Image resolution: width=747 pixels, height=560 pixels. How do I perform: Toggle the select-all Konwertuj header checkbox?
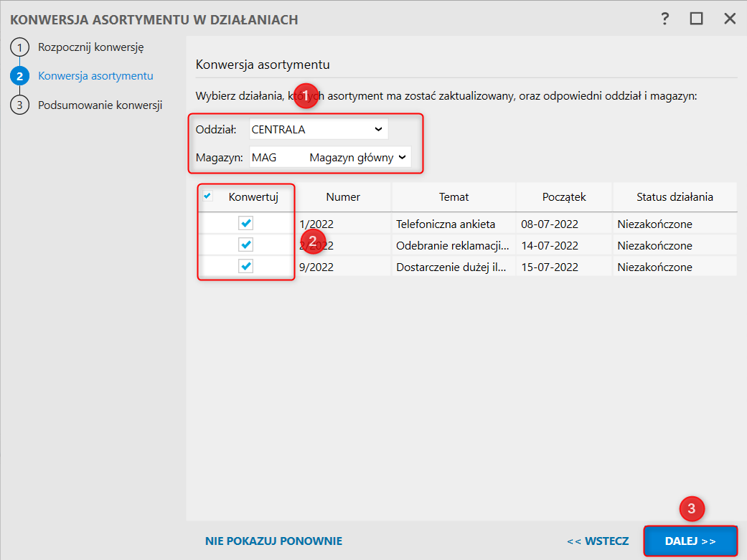coord(208,196)
